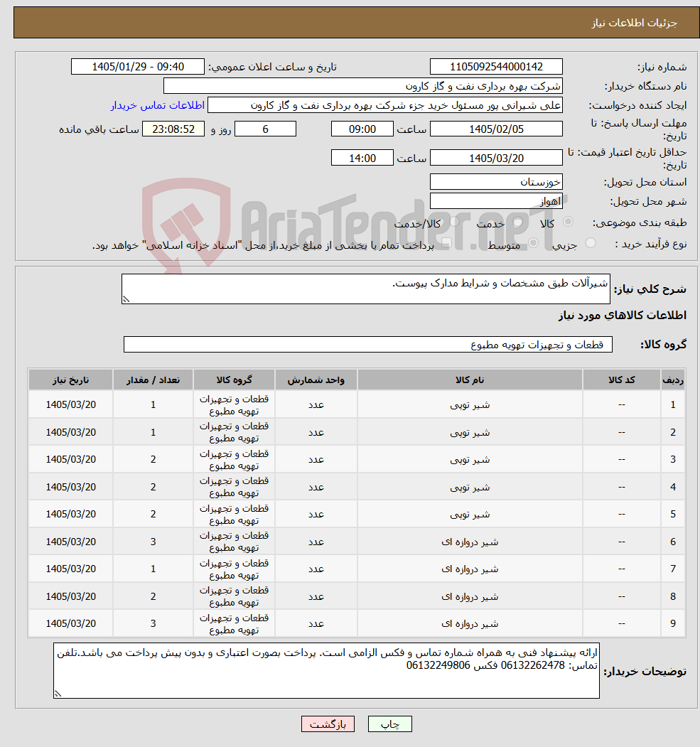Toggle the treasury documents payment checkbox

click(x=446, y=244)
